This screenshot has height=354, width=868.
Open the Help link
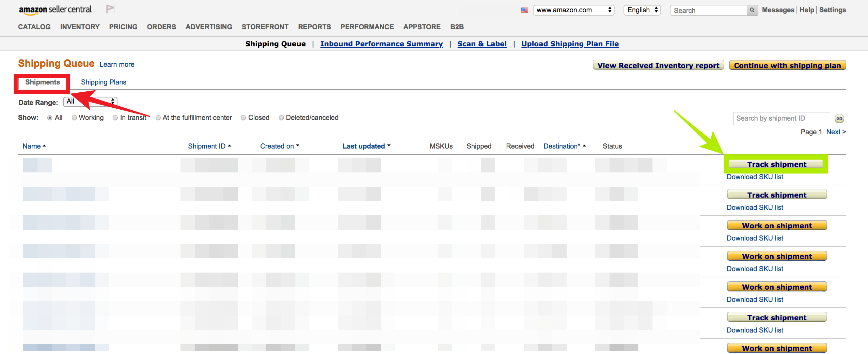(807, 10)
